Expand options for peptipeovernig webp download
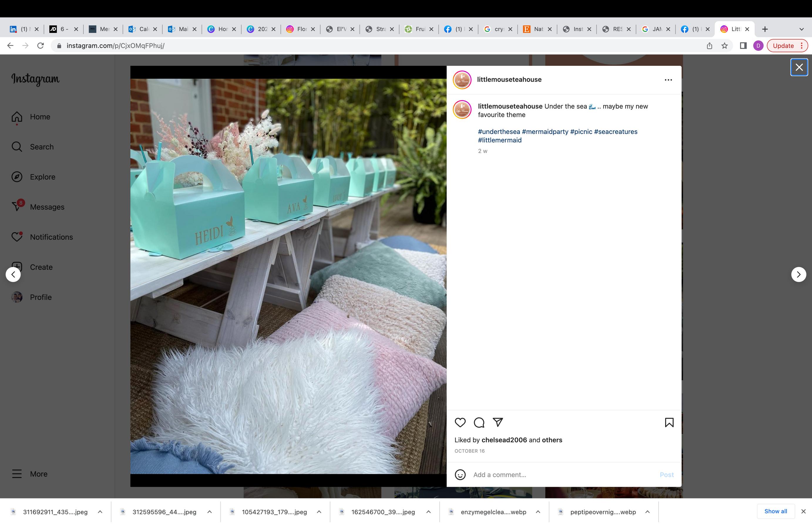The image size is (812, 525). point(647,512)
